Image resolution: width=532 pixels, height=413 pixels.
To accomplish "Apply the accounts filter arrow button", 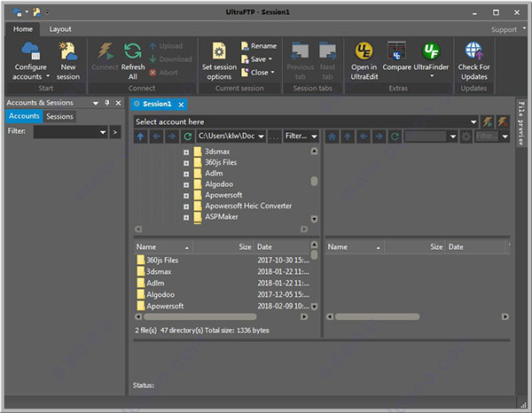I will coord(115,132).
